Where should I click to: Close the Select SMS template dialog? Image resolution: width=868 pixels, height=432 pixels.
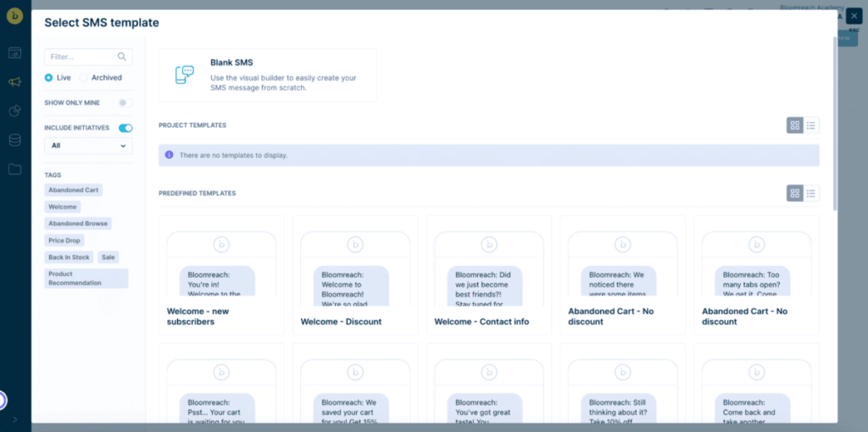854,17
